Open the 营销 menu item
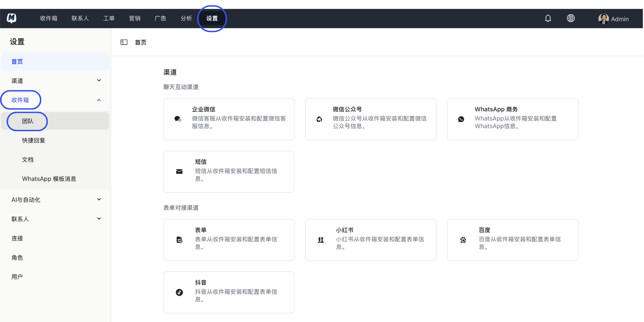The width and height of the screenshot is (644, 322). (134, 18)
